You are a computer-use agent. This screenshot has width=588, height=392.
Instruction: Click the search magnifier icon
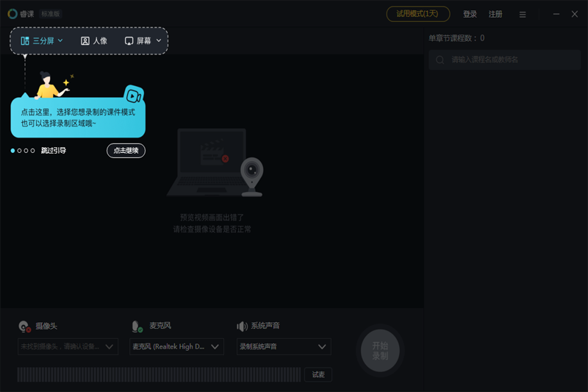click(x=440, y=60)
